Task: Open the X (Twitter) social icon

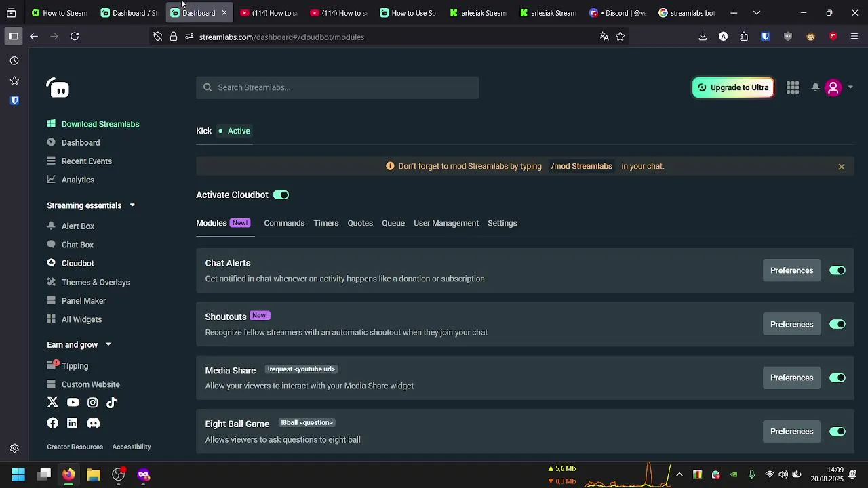Action: tap(53, 403)
